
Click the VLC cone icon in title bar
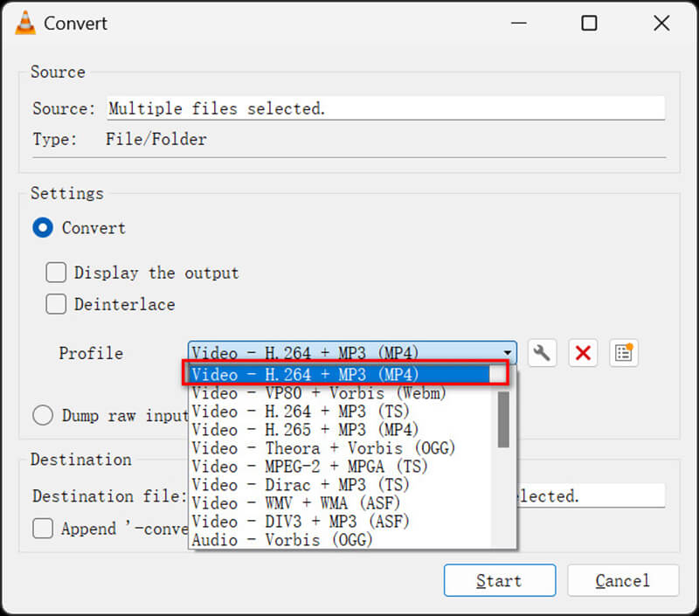(x=25, y=23)
